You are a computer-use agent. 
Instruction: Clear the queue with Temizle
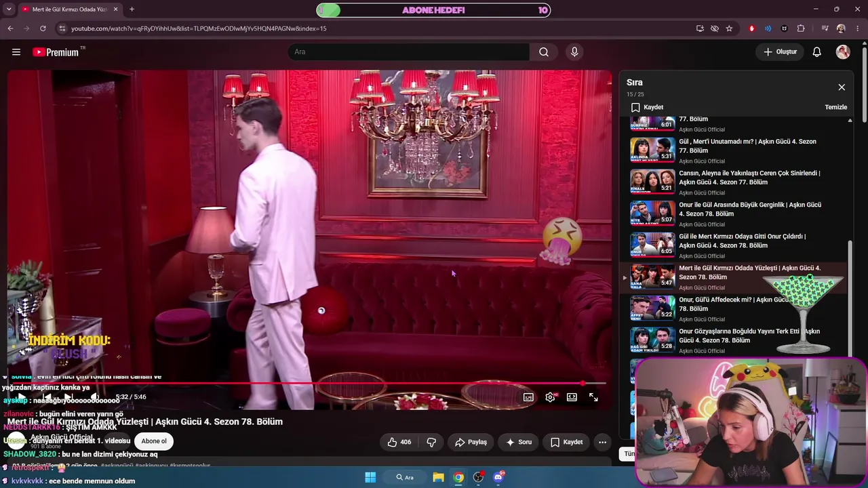(836, 107)
